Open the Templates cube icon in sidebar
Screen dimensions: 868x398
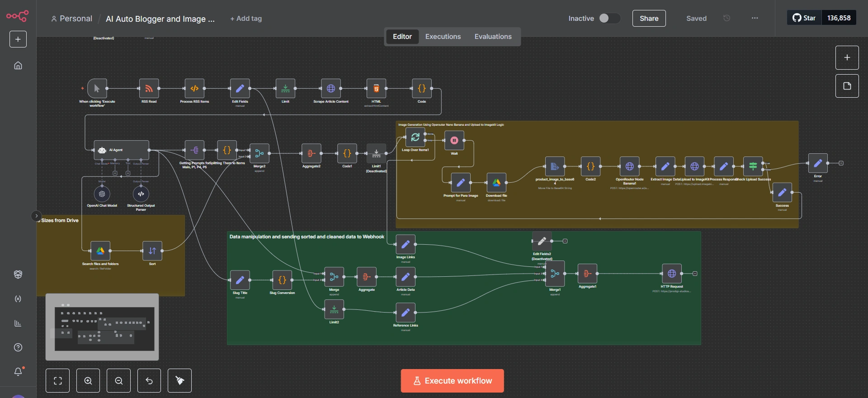[18, 275]
